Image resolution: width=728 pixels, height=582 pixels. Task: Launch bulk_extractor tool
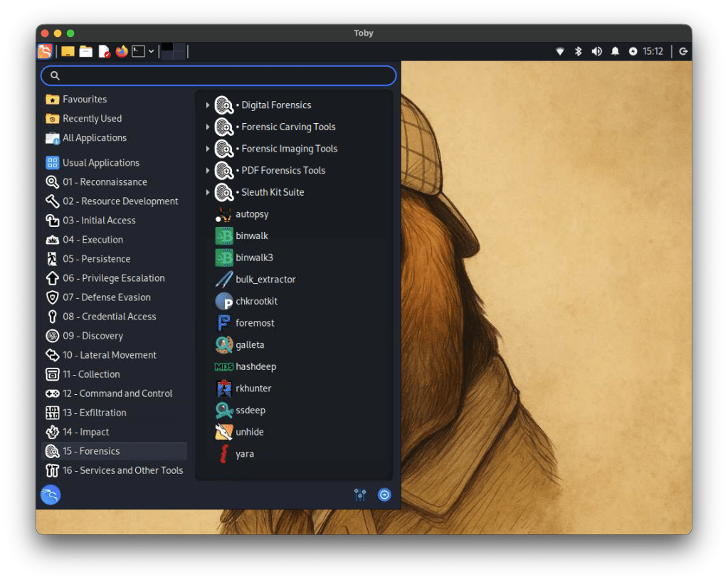coord(265,280)
